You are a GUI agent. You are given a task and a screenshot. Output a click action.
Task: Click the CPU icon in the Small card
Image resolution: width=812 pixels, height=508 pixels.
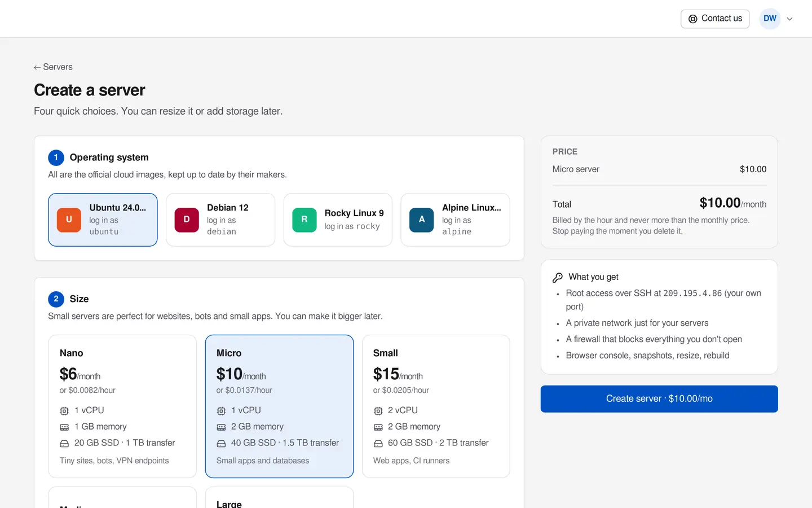(378, 411)
